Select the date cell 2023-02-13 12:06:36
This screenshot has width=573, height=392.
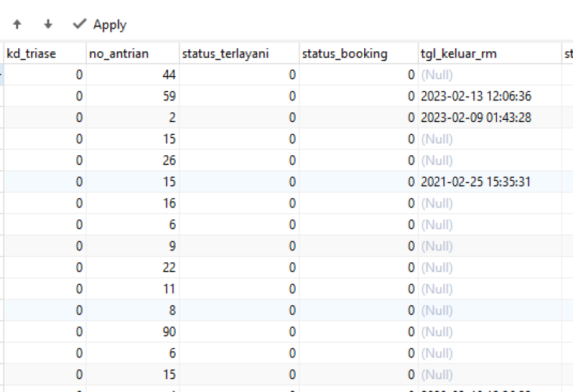coord(489,96)
